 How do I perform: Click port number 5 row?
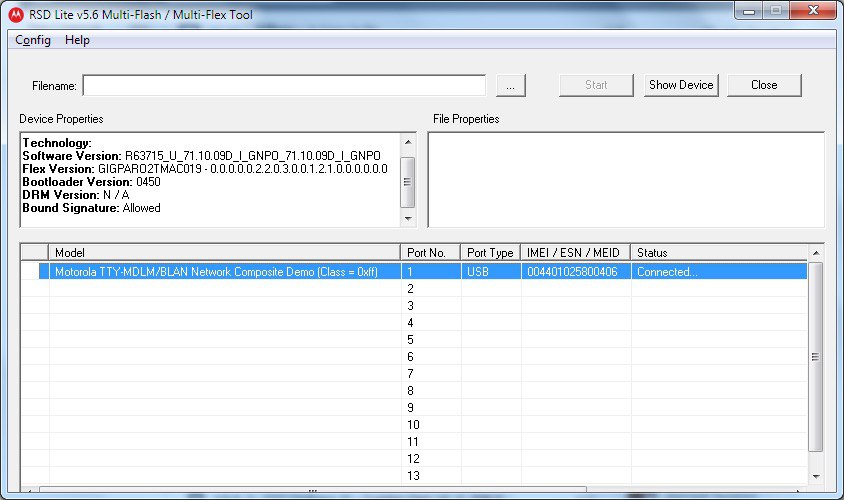coord(414,340)
